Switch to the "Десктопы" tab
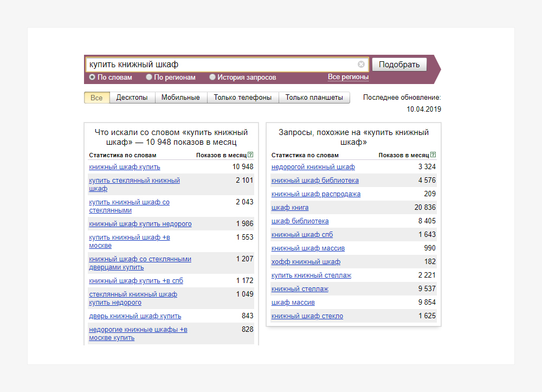This screenshot has width=542, height=392. pos(132,98)
